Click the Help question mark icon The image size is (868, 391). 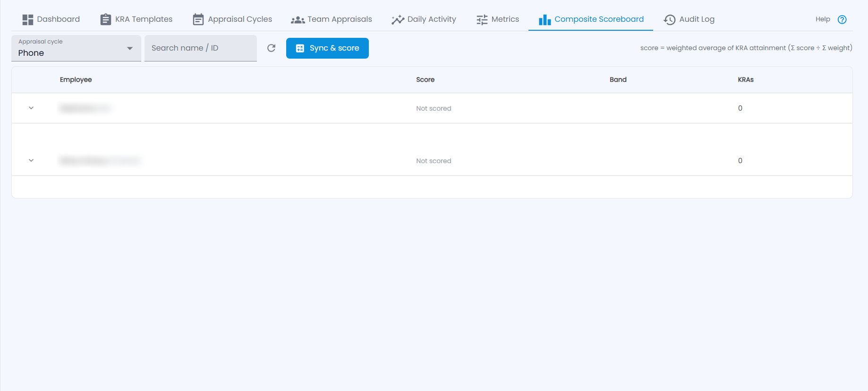point(842,19)
